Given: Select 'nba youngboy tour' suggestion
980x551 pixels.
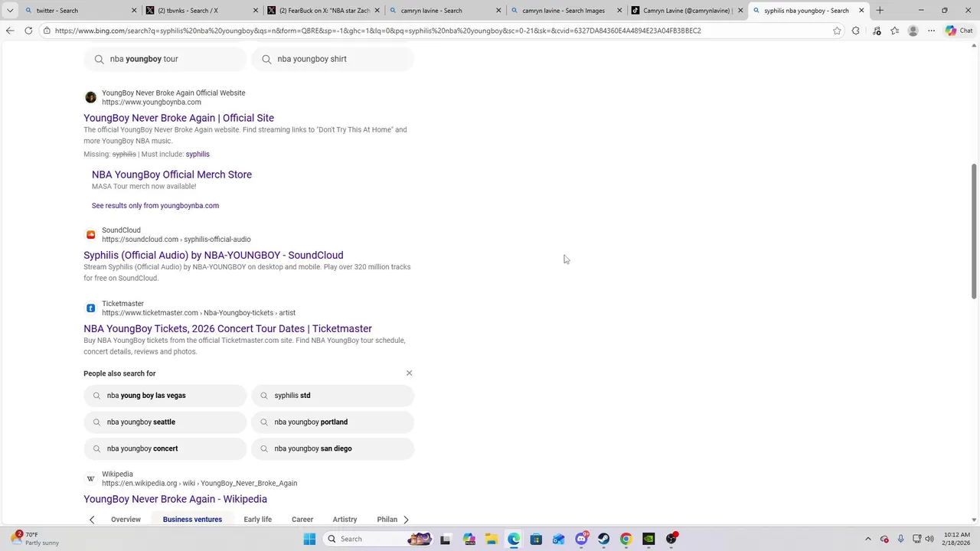Looking at the screenshot, I should pos(165,59).
